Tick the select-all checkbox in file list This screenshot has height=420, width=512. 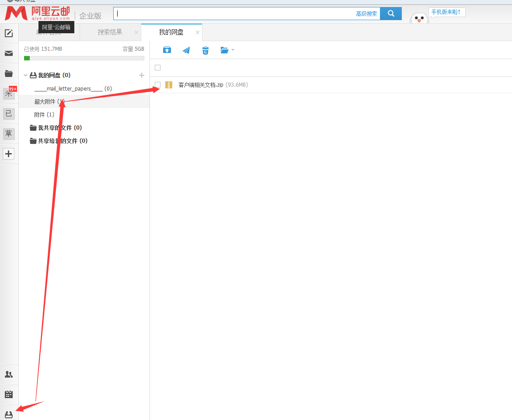[x=158, y=68]
